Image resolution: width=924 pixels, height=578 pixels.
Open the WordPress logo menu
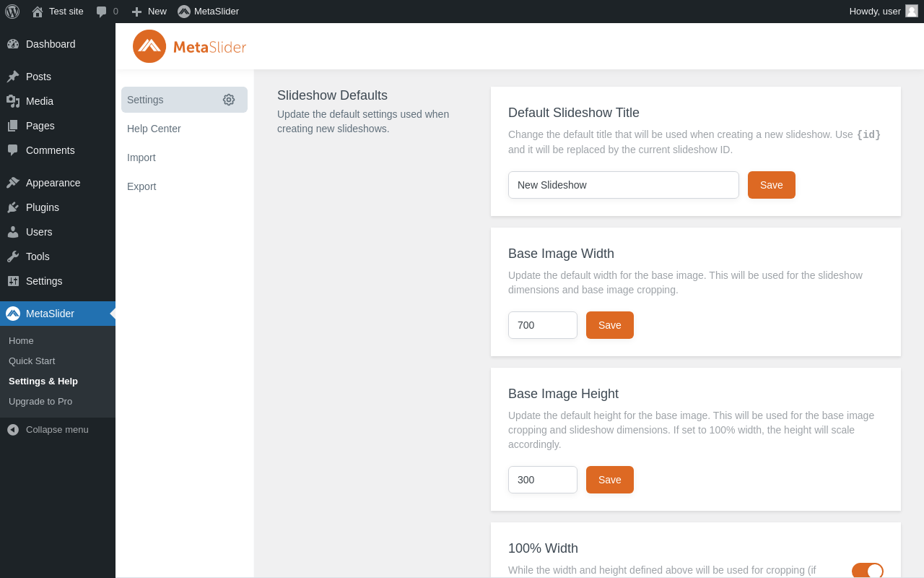tap(12, 12)
